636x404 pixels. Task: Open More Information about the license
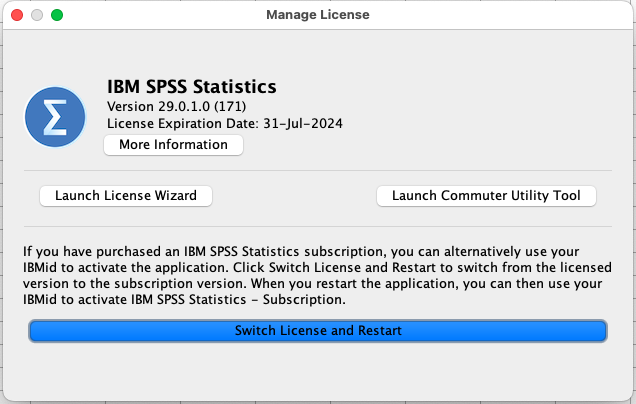[173, 145]
